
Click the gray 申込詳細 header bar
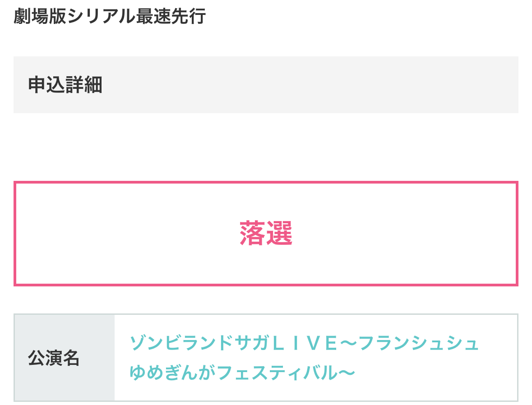316,85
